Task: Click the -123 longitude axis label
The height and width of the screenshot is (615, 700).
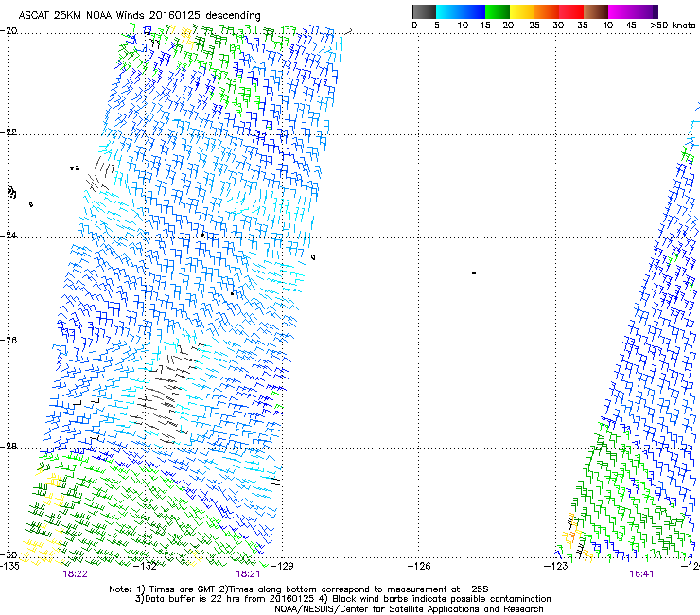Action: pyautogui.click(x=556, y=566)
